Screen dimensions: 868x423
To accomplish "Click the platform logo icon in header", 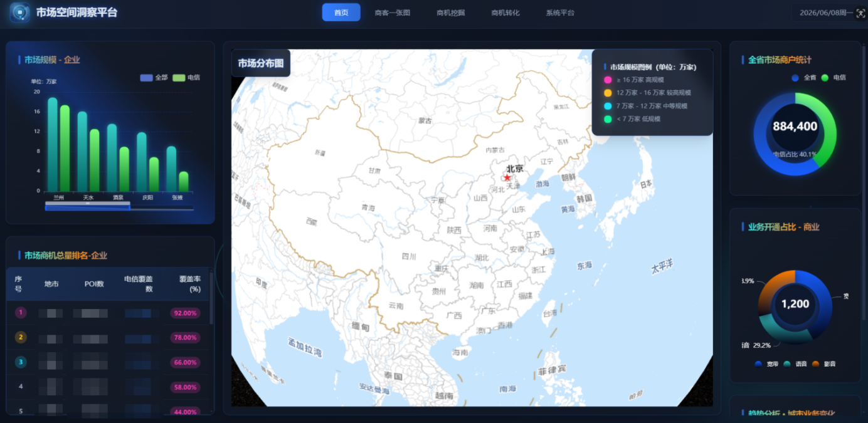I will 20,12.
